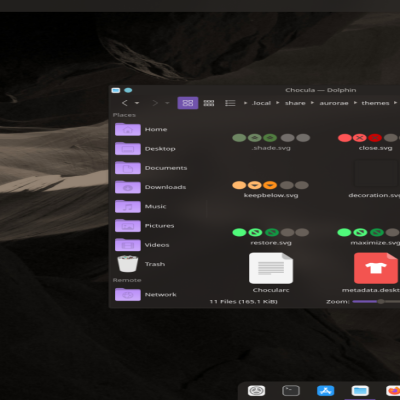Click the cyan round titlebar button
The width and height of the screenshot is (400, 400).
click(x=128, y=90)
